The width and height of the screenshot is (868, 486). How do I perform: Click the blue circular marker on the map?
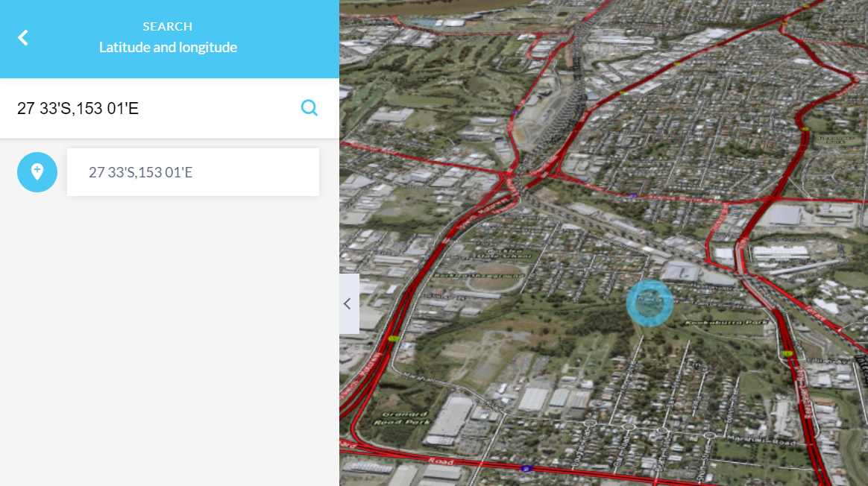650,303
